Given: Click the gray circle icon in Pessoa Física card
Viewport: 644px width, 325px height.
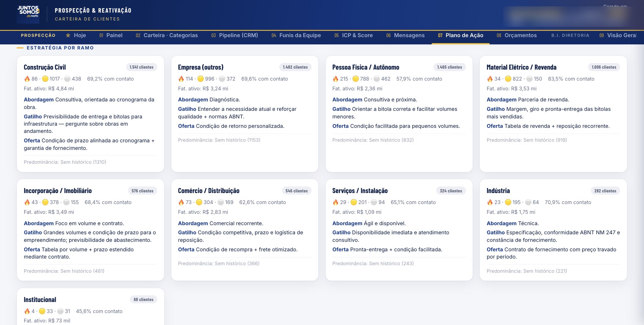Looking at the screenshot, I should [x=377, y=79].
